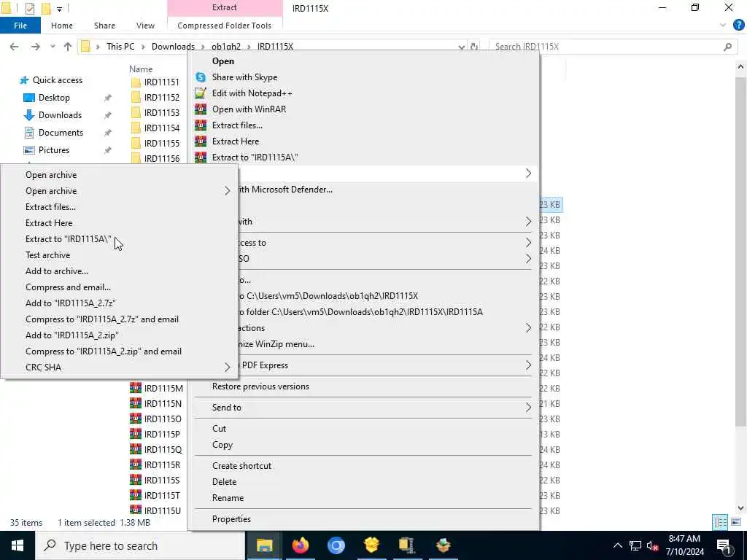Click the taskbar clock showing 8:47 AM
This screenshot has width=747, height=560.
[684, 545]
